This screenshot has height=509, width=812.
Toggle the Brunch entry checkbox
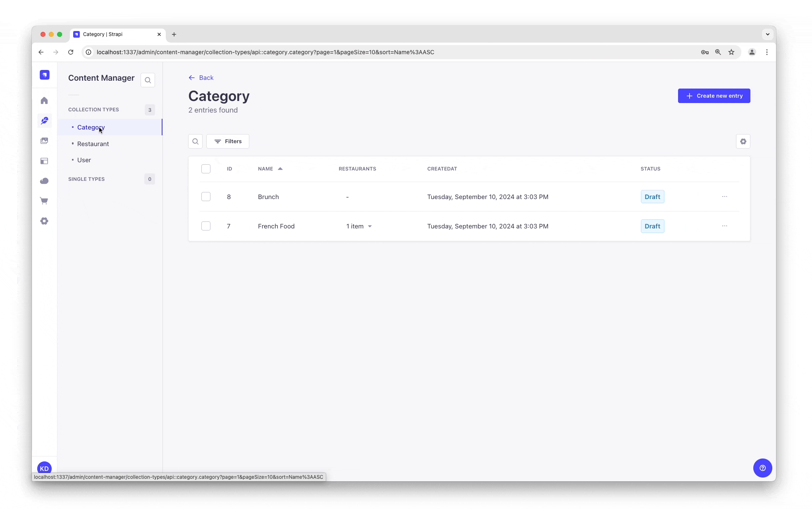[205, 197]
